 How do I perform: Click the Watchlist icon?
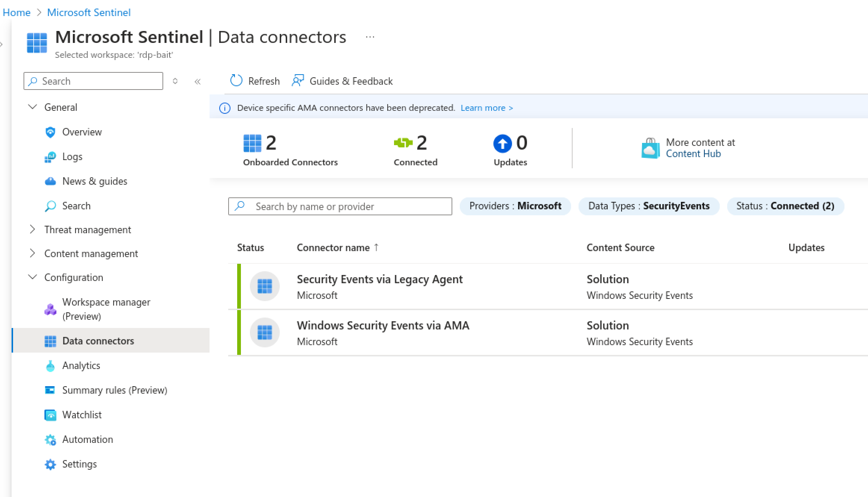[x=50, y=415]
